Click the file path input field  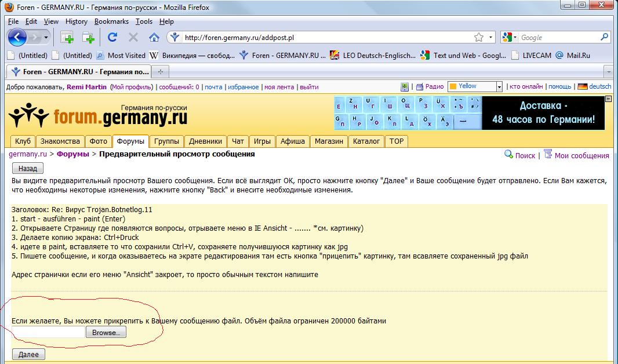(x=49, y=332)
